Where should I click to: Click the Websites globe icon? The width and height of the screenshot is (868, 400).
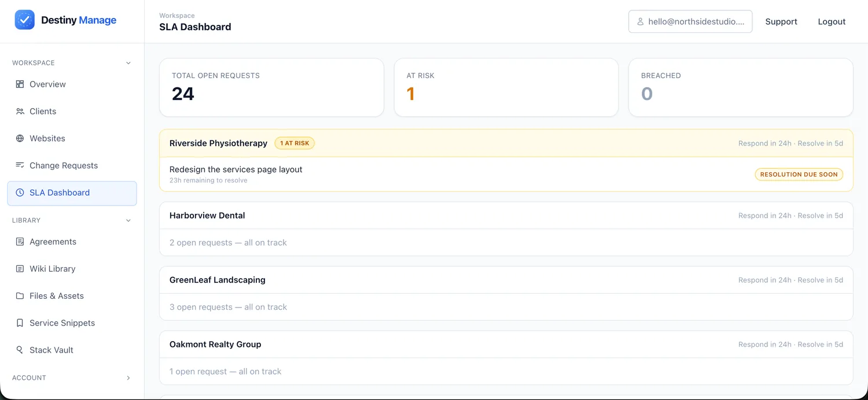tap(20, 139)
